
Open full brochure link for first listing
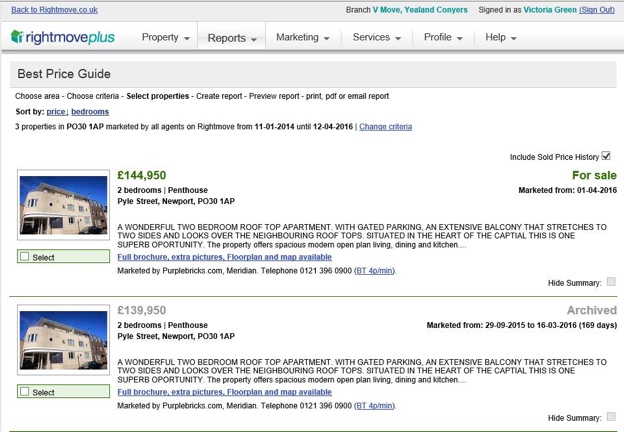tap(224, 257)
